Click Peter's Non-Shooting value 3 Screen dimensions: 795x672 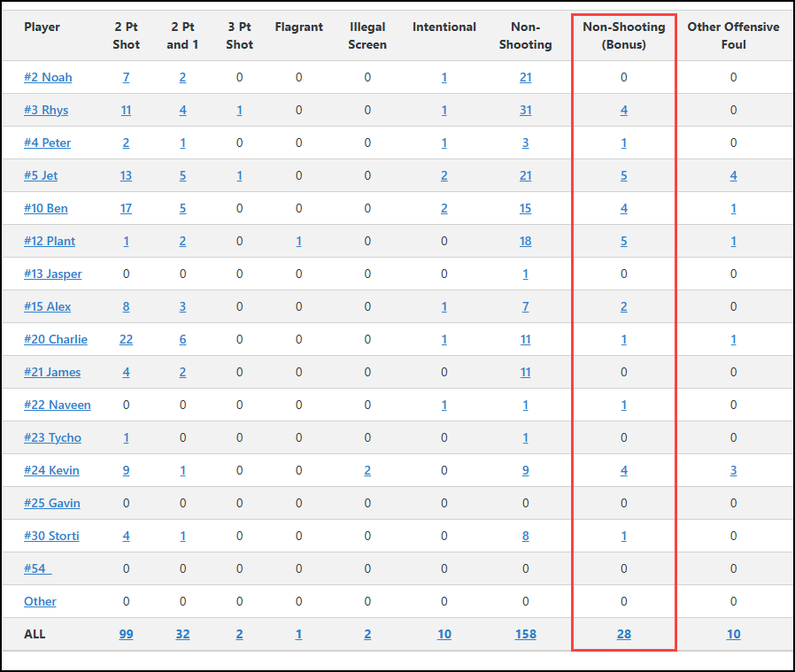click(525, 143)
